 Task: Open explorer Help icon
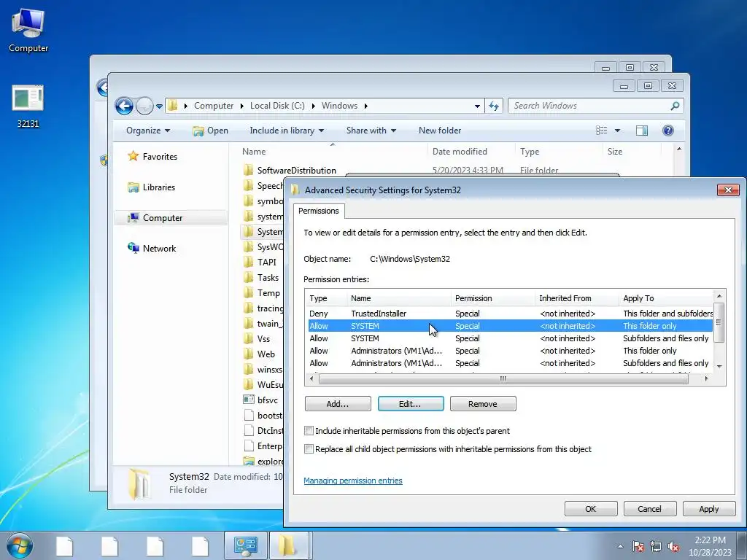[x=668, y=131]
